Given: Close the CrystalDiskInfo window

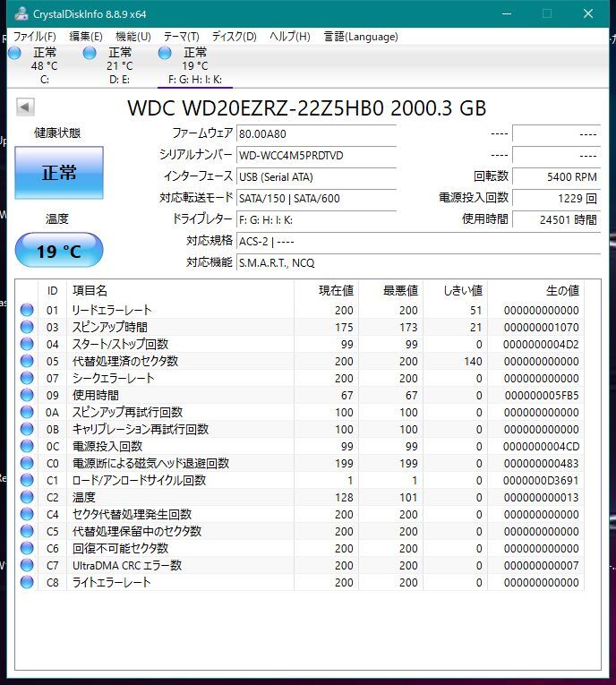Looking at the screenshot, I should point(588,13).
